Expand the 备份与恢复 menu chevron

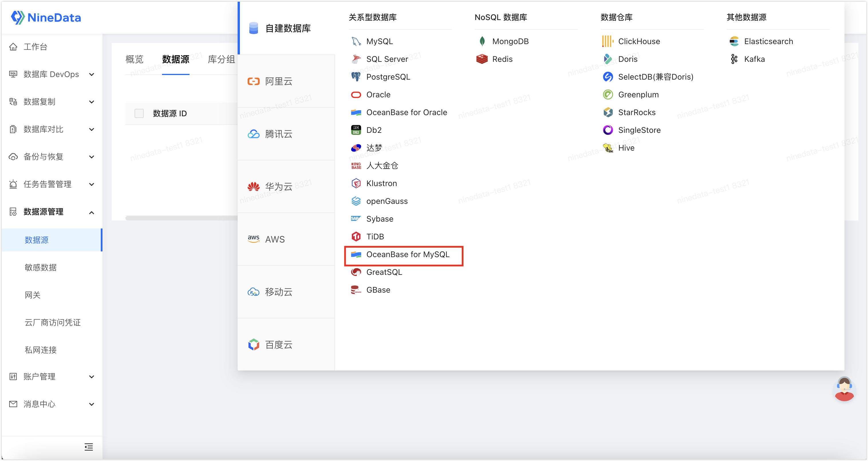click(x=92, y=157)
